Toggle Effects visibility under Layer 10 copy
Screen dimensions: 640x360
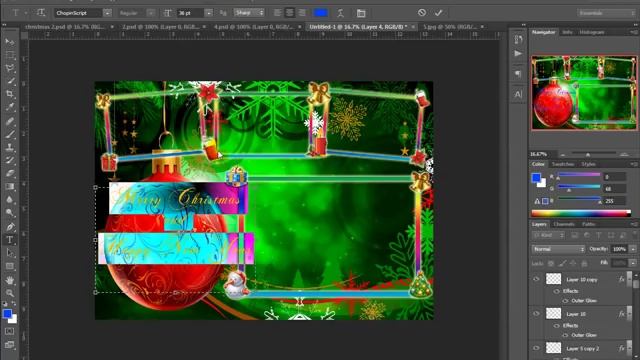[556, 291]
